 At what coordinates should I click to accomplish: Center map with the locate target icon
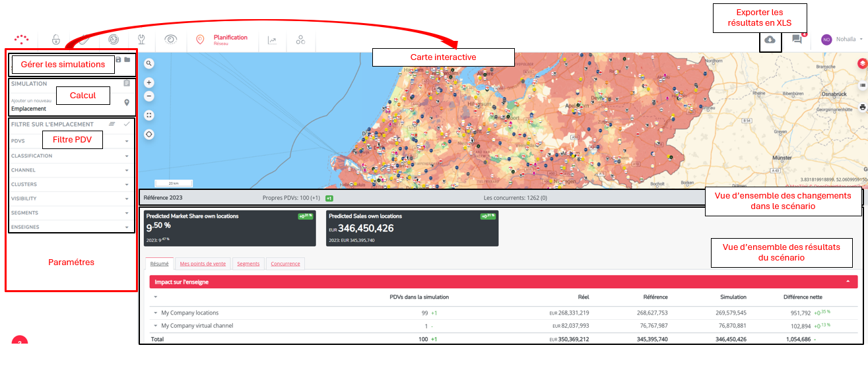click(149, 134)
